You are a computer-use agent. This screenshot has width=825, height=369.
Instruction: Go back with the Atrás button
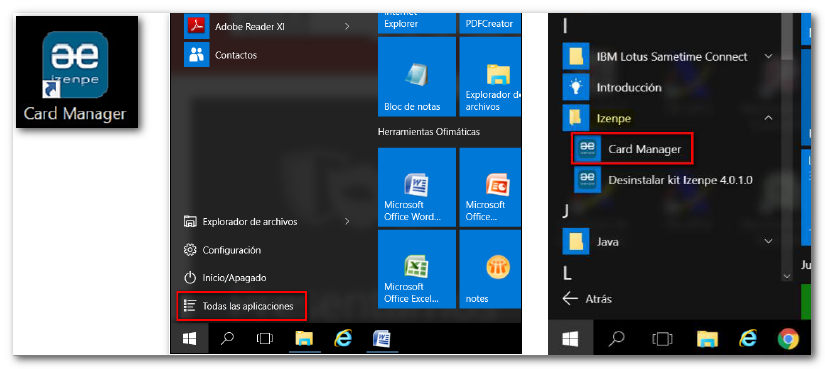click(587, 299)
